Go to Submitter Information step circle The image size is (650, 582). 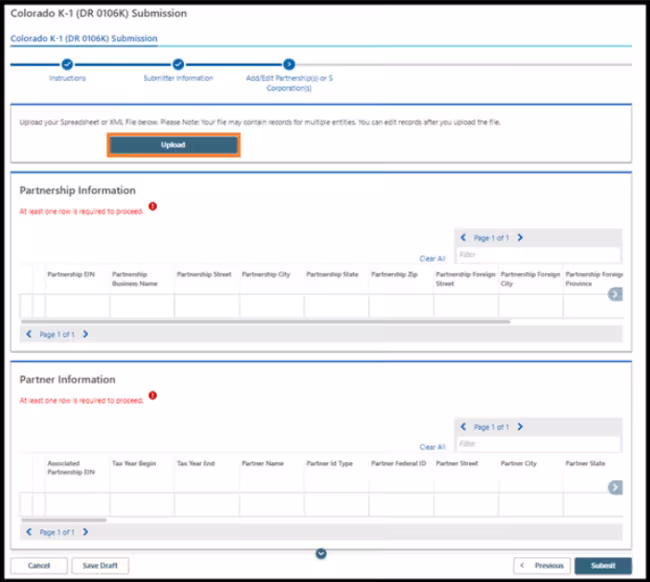tap(178, 64)
